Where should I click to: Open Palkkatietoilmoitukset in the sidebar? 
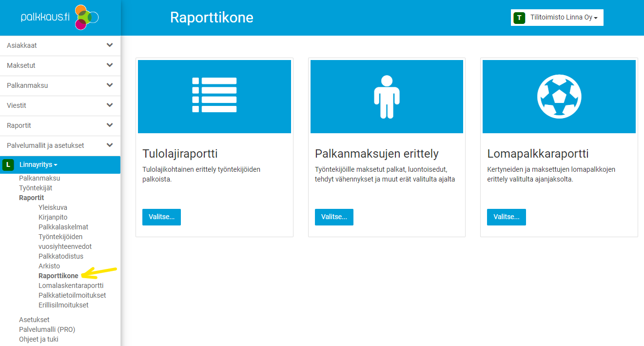[72, 295]
